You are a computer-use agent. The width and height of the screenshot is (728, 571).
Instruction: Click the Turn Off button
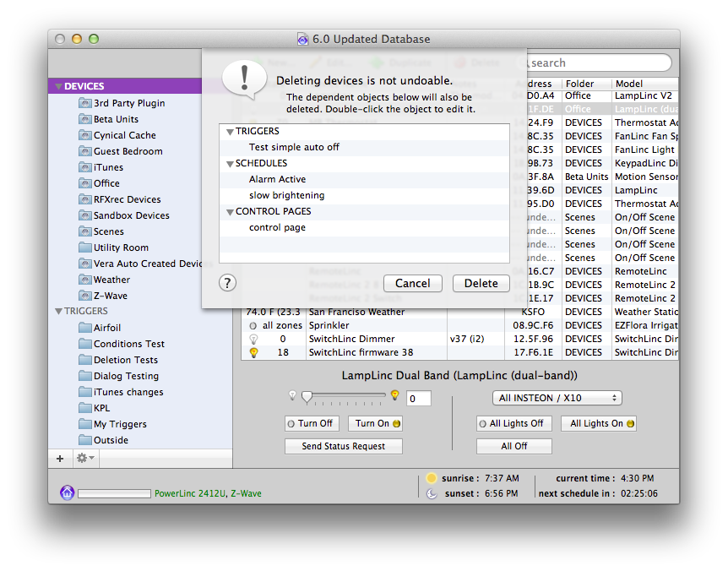(x=312, y=423)
